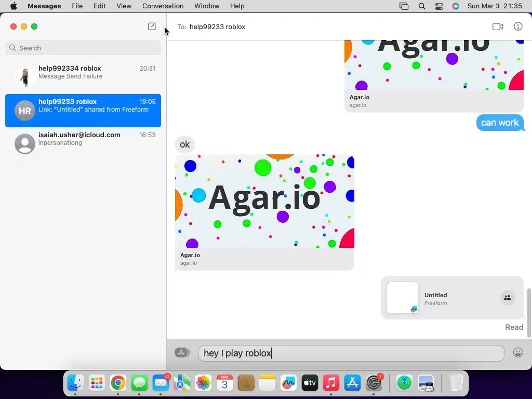Open Apple TV from the Dock
The height and width of the screenshot is (399, 532).
point(310,383)
